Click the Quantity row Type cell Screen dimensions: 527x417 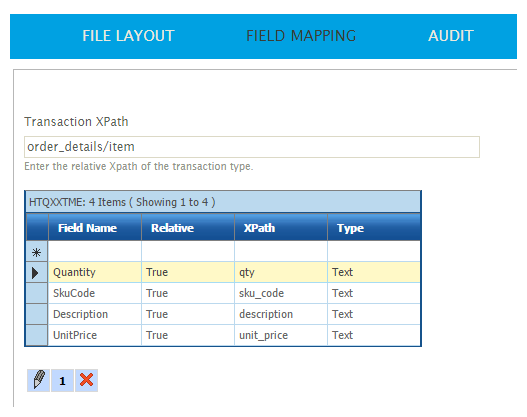point(374,272)
